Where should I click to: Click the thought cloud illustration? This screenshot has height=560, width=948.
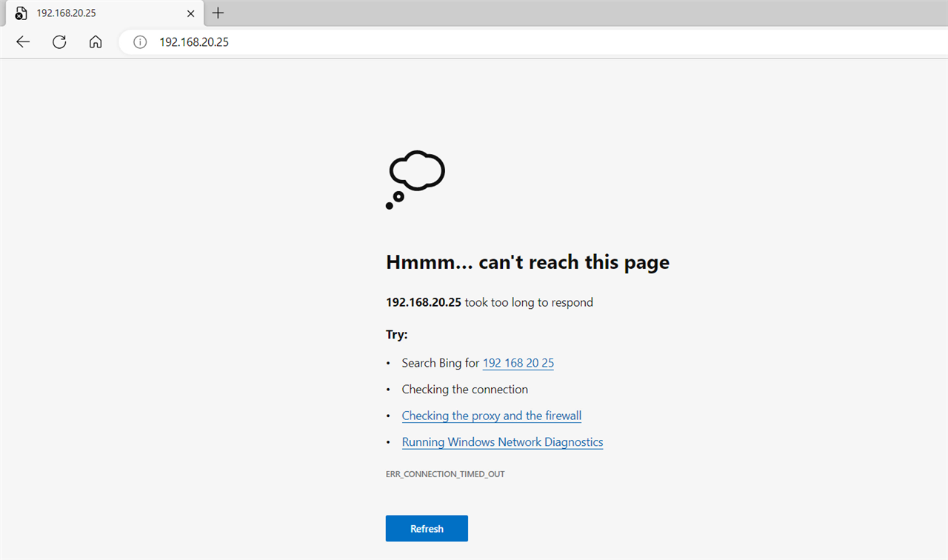[415, 179]
